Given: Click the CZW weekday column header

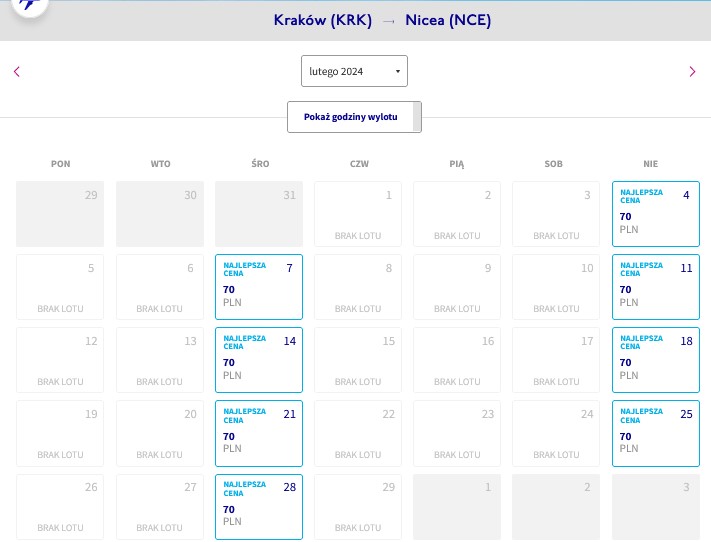Looking at the screenshot, I should pyautogui.click(x=359, y=164).
